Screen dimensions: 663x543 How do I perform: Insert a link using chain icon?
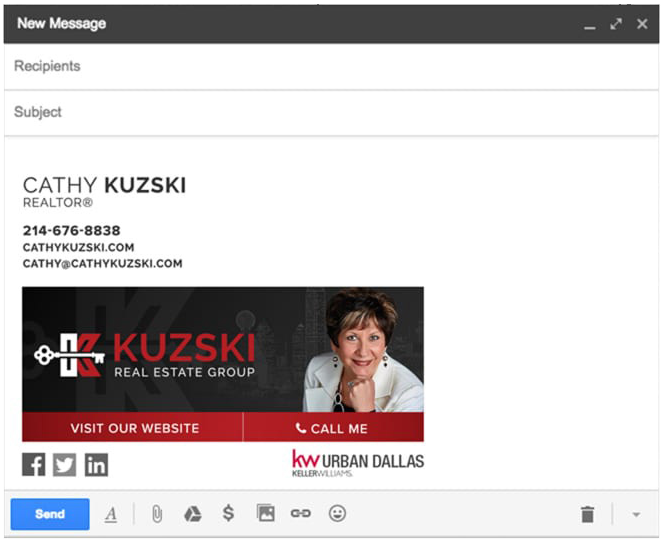point(300,514)
